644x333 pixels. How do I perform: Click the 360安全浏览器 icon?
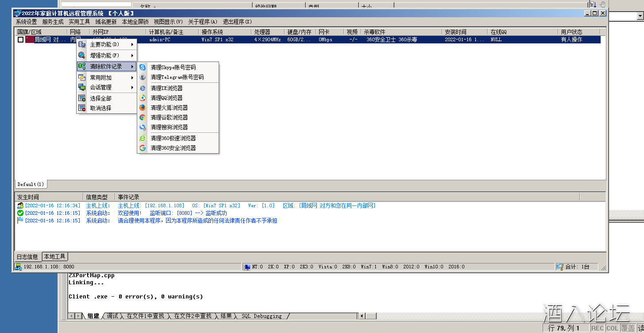pyautogui.click(x=143, y=148)
